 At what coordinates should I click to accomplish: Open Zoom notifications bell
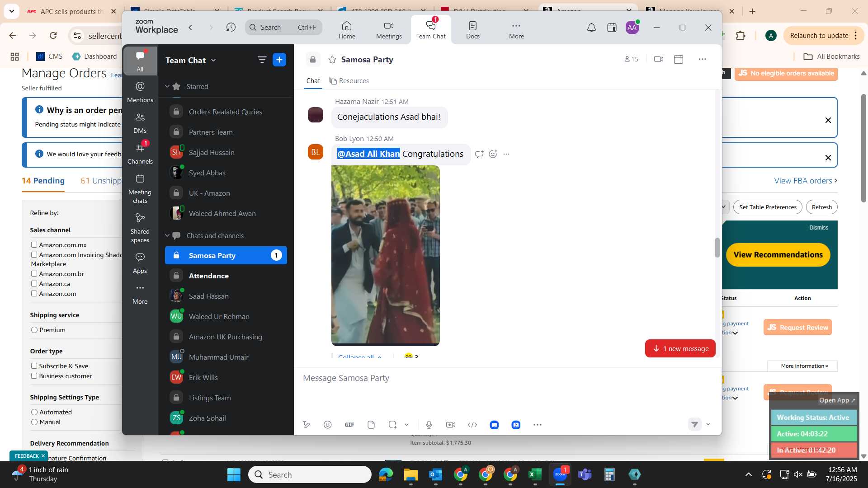(x=591, y=28)
